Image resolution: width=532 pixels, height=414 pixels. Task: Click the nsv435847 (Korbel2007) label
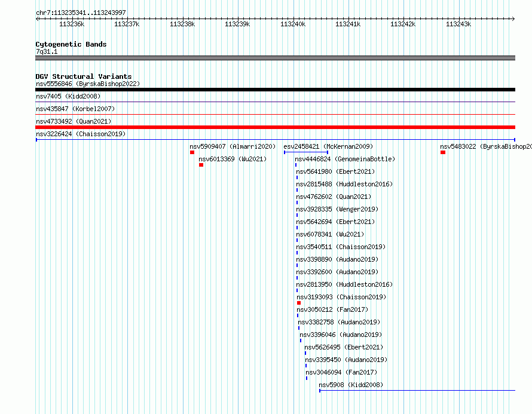point(75,109)
